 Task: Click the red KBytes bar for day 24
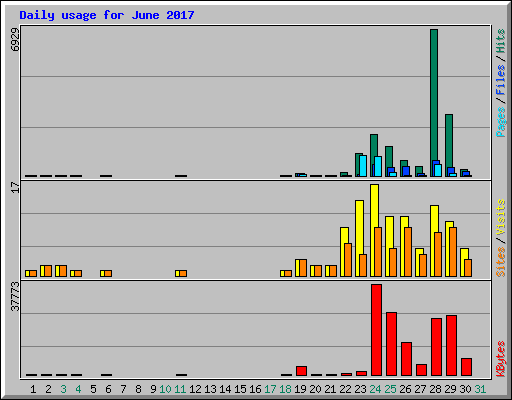(376, 330)
